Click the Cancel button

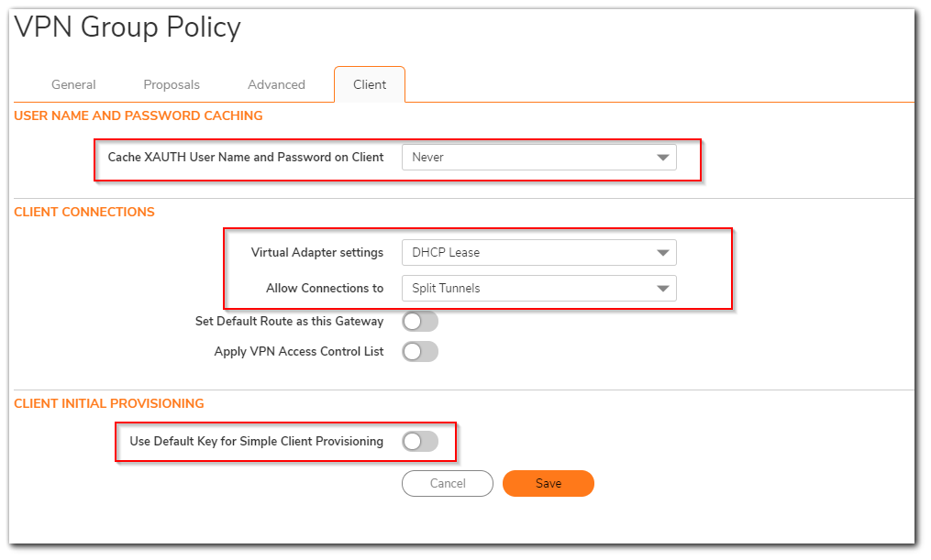[448, 483]
